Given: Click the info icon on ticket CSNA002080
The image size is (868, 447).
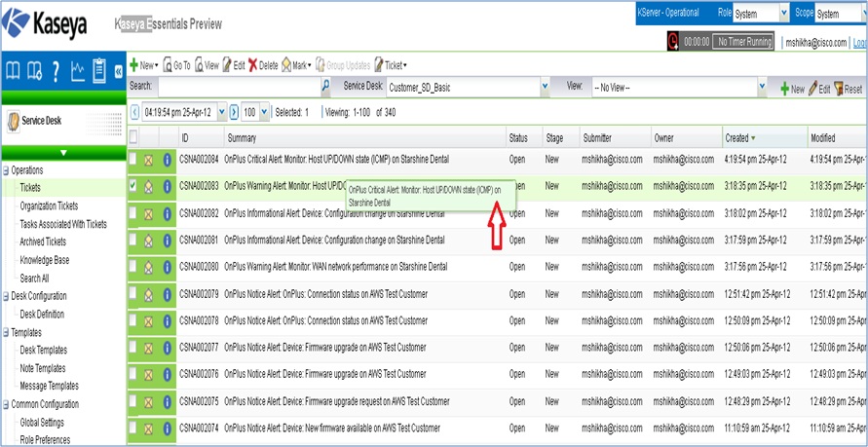Looking at the screenshot, I should tap(168, 268).
